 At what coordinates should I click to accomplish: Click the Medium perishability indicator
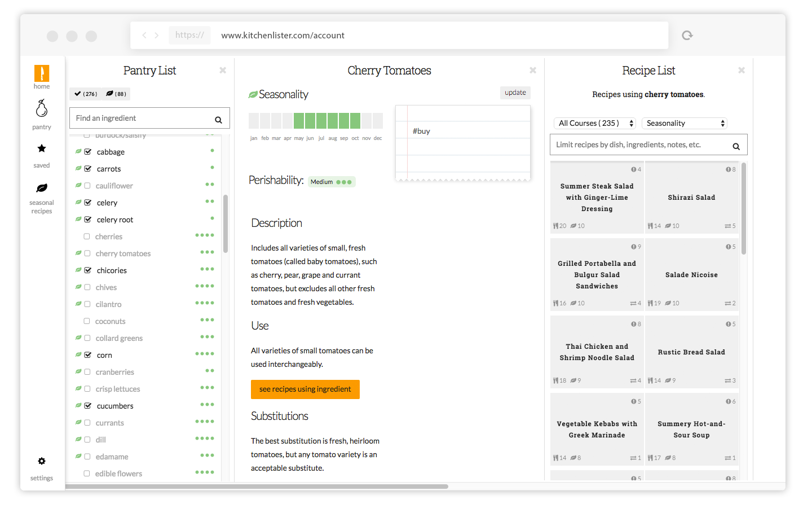pyautogui.click(x=332, y=182)
